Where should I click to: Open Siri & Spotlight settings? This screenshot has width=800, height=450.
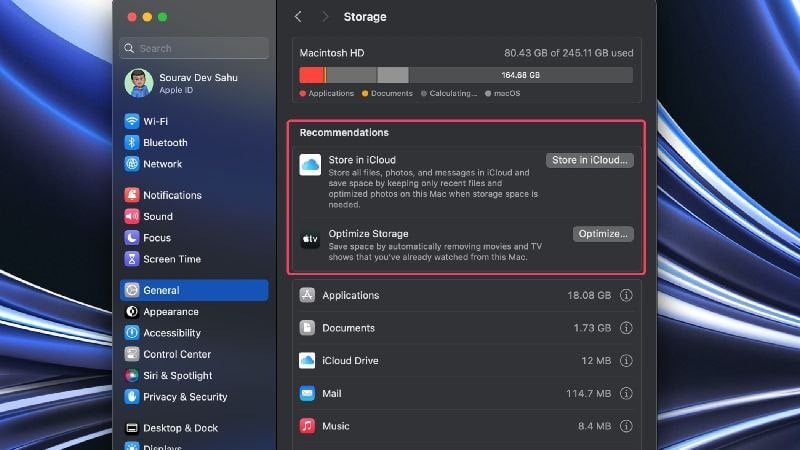click(x=194, y=376)
